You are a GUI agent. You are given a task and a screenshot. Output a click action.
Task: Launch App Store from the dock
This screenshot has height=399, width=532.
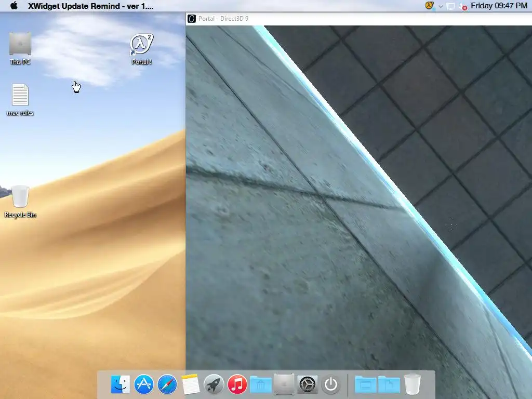[x=143, y=384]
